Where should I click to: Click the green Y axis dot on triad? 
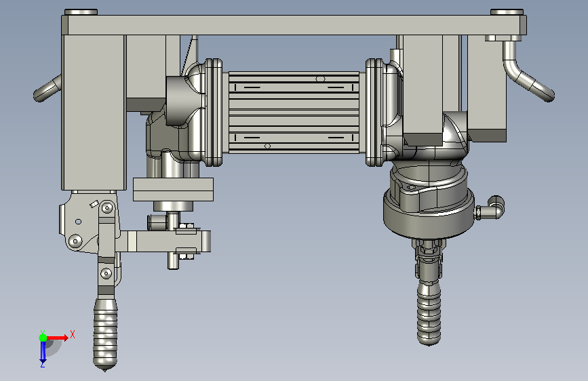click(x=43, y=338)
